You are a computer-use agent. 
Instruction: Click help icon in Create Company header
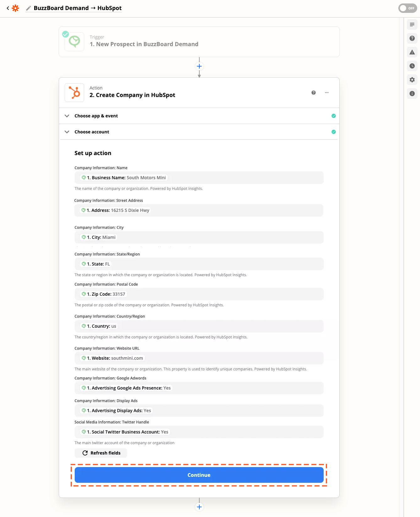pos(314,93)
